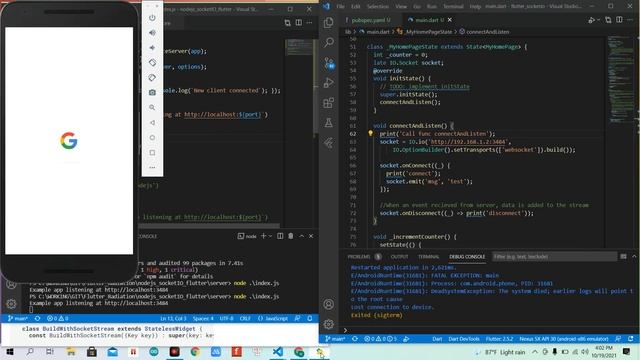Screen dimensions: 640x360
Task: Open Source Control view in right VS Code
Action: pos(329,62)
